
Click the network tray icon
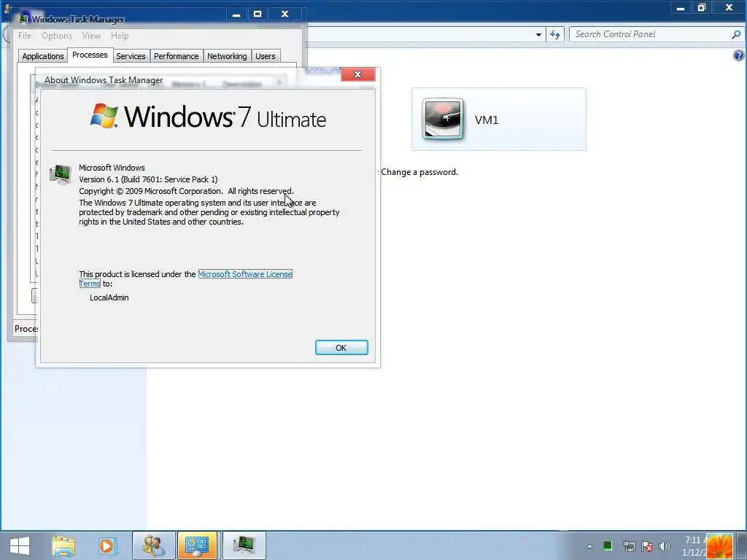pyautogui.click(x=629, y=546)
